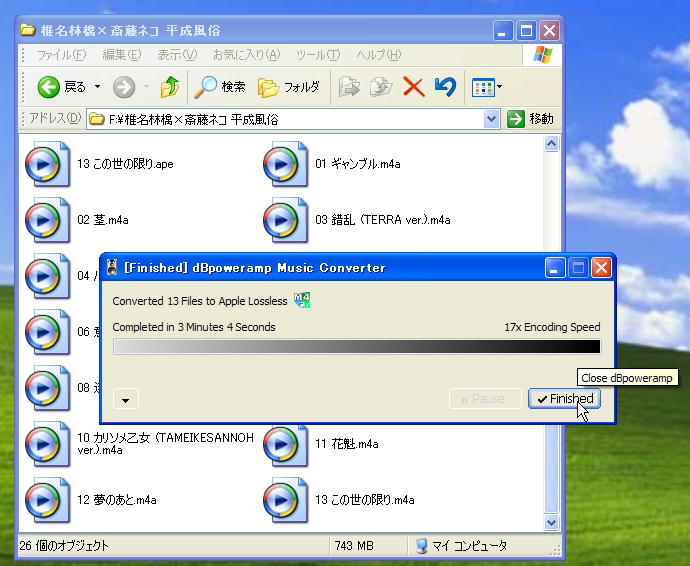Click the 13 この世の限り.m4a file name
Image resolution: width=690 pixels, height=566 pixels.
364,500
